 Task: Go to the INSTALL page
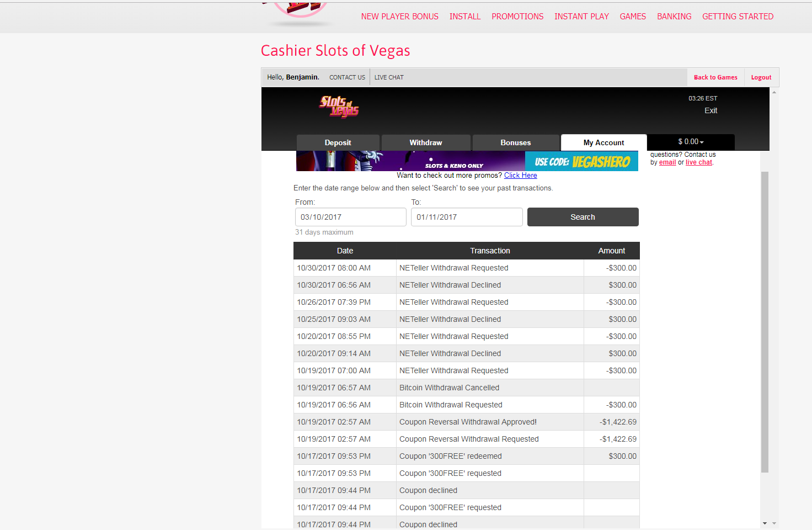click(465, 17)
